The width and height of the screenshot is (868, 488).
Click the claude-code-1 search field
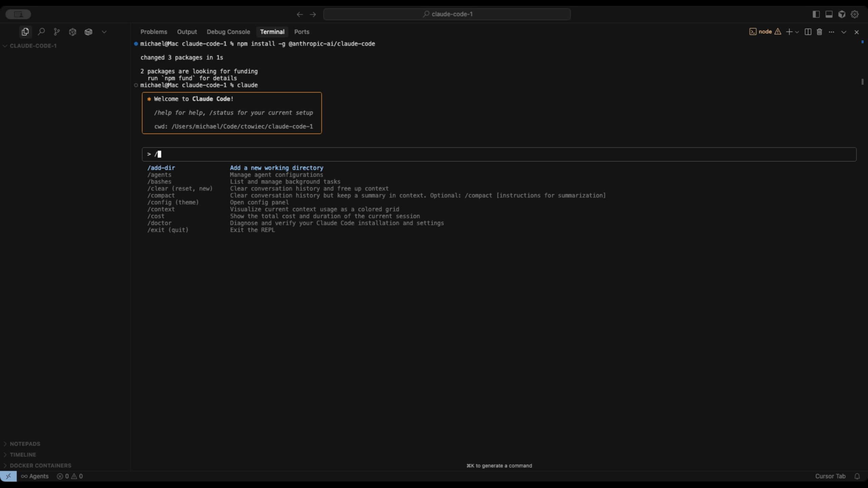[447, 14]
